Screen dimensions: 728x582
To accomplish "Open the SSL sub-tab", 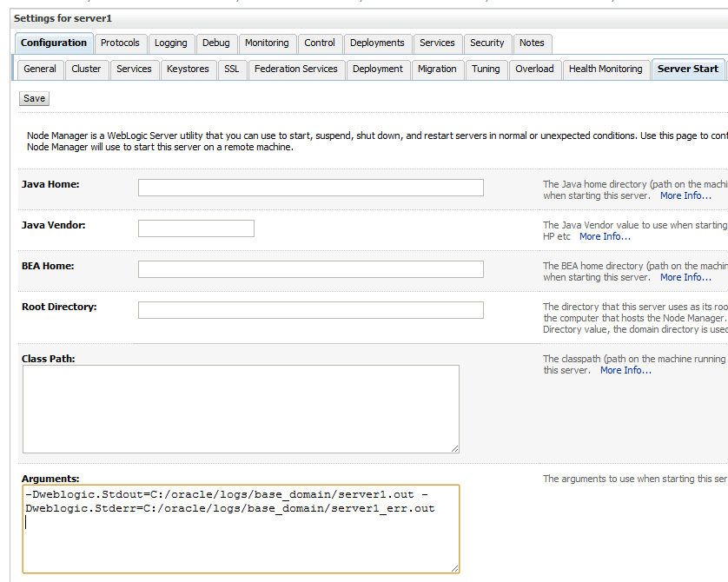I will click(231, 69).
